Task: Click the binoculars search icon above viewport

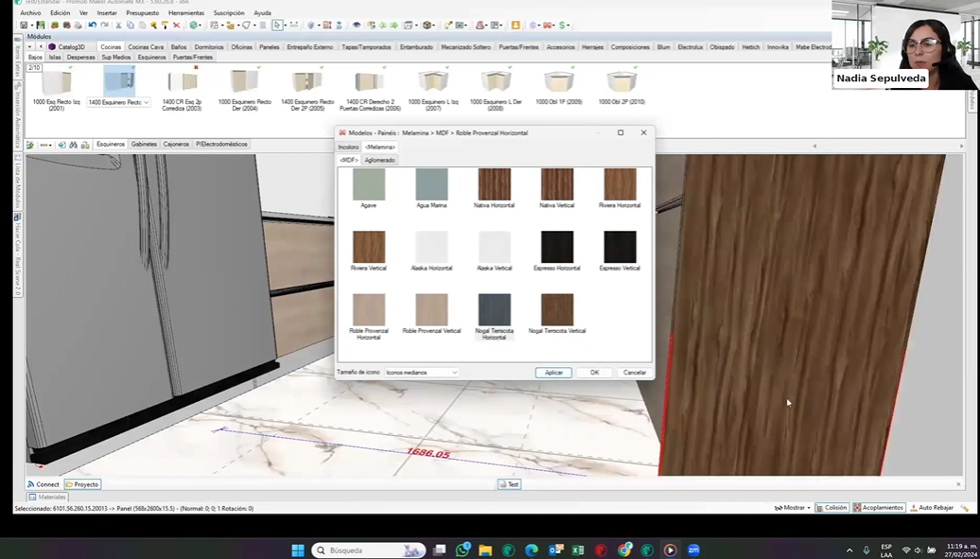Action: click(x=75, y=145)
